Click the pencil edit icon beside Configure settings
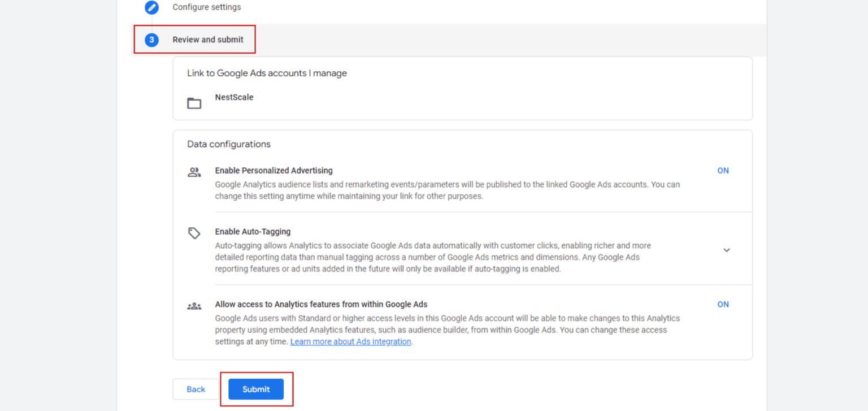This screenshot has width=868, height=411. point(151,7)
